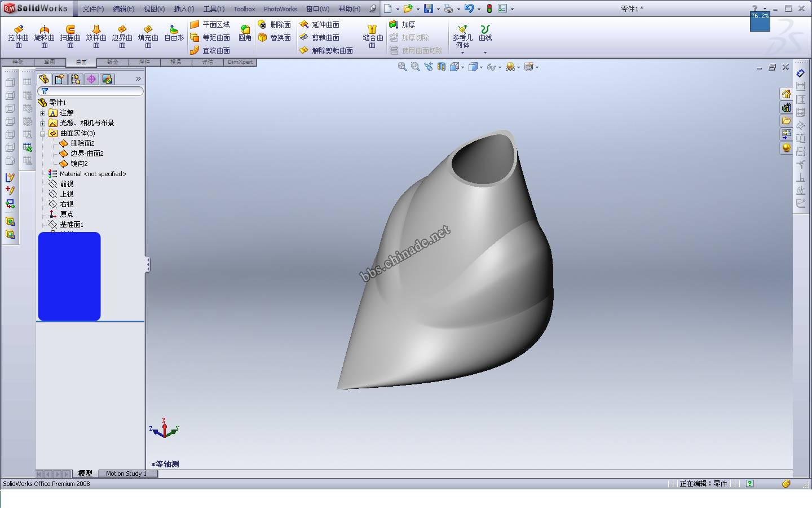This screenshot has height=508, width=812.
Task: Select 删除面2 in feature tree
Action: [x=77, y=143]
